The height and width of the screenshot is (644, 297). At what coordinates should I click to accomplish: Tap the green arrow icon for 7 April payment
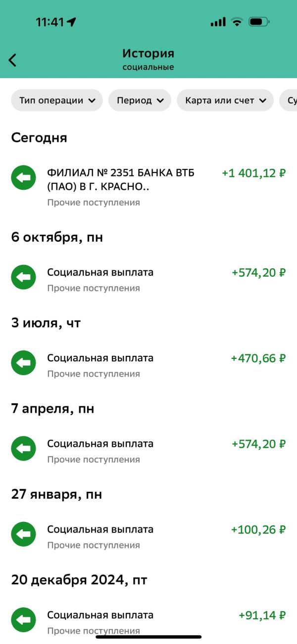pyautogui.click(x=23, y=449)
